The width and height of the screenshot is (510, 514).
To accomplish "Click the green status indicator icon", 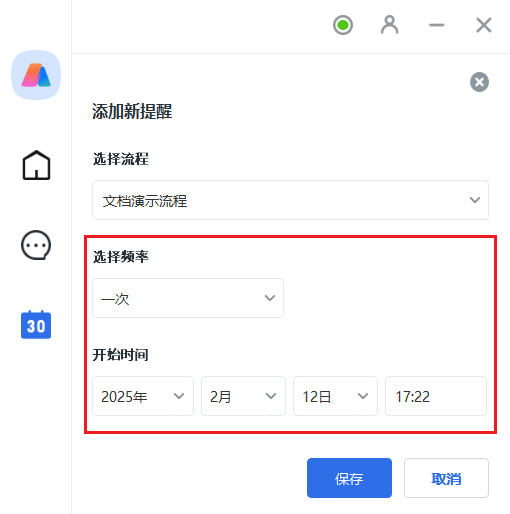I will click(x=343, y=25).
